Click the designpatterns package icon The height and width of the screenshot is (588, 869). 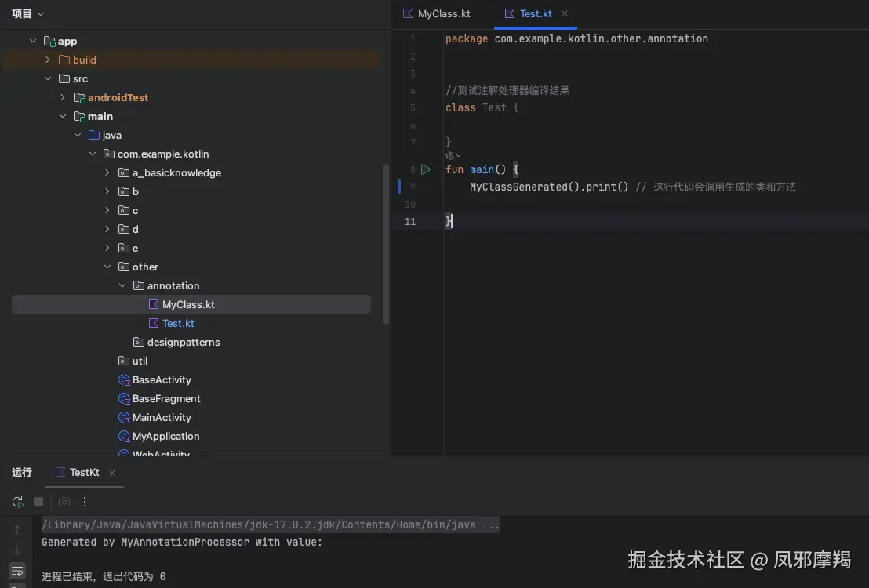coord(139,343)
